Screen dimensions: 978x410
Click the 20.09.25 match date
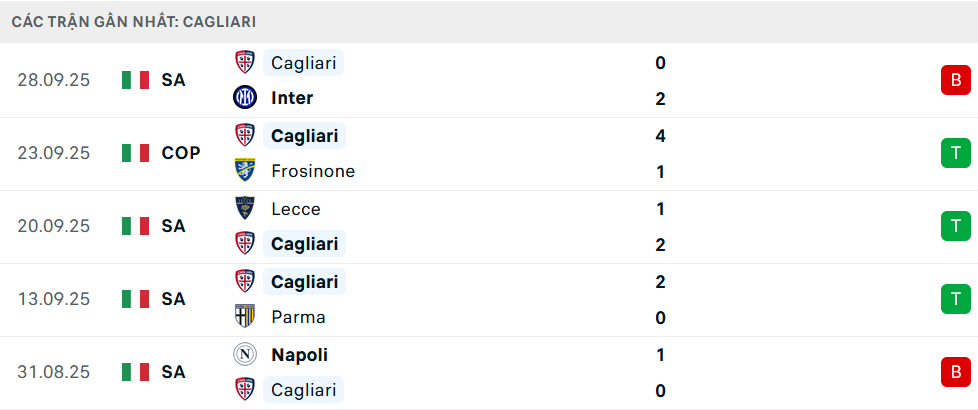pyautogui.click(x=54, y=226)
